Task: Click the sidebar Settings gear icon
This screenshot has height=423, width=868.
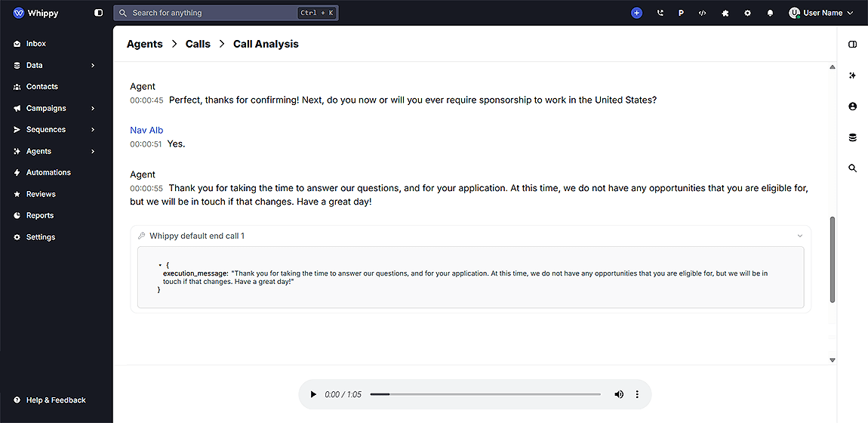Action: pyautogui.click(x=17, y=237)
